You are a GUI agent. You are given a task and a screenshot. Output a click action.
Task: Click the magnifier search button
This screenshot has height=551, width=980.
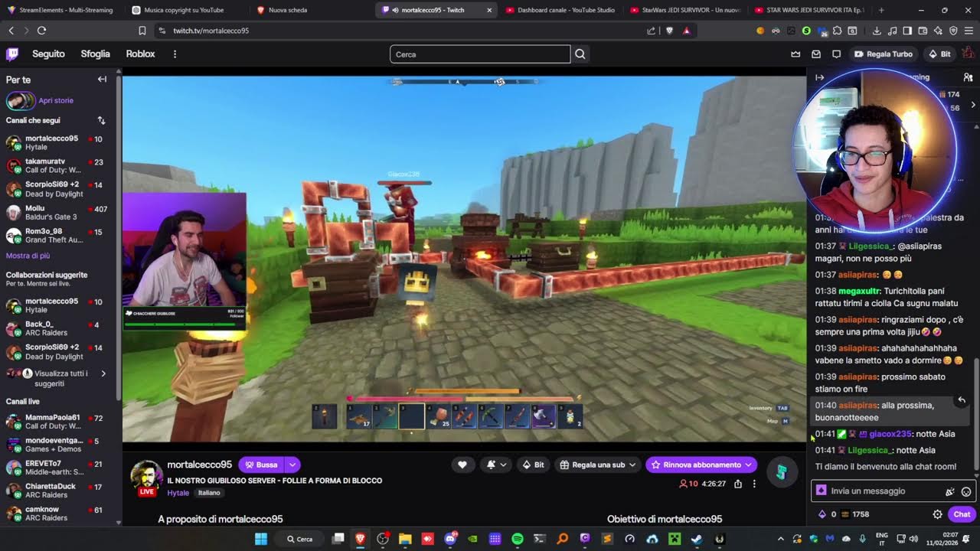[x=580, y=54]
